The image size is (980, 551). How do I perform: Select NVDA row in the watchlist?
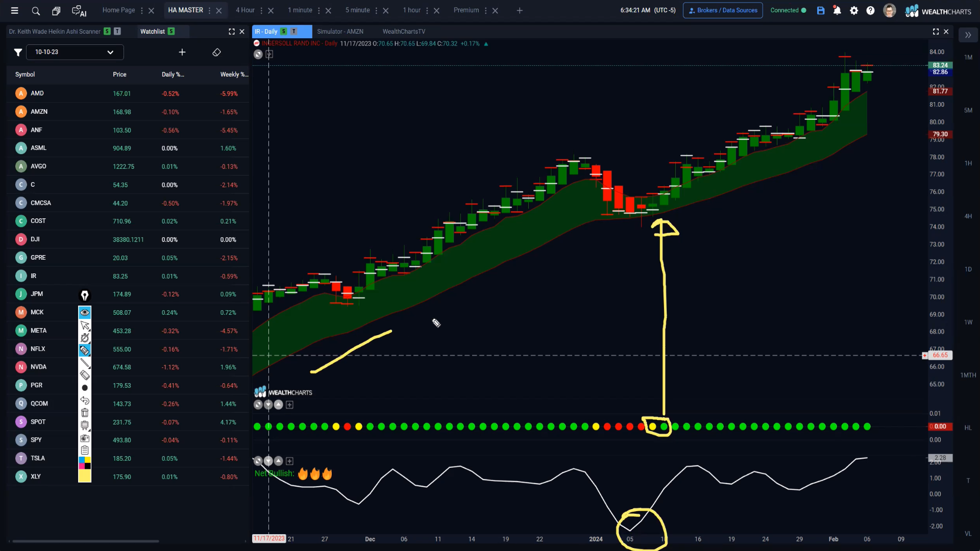[x=128, y=367]
